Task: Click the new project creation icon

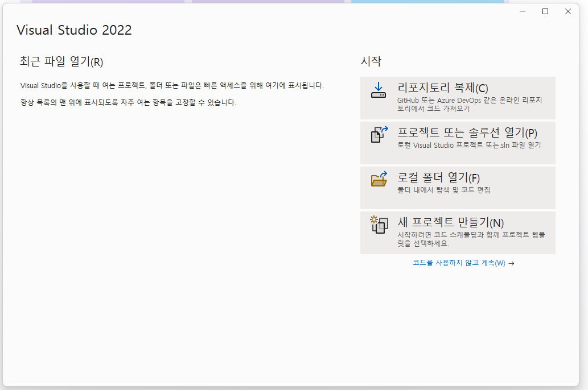Action: [379, 225]
